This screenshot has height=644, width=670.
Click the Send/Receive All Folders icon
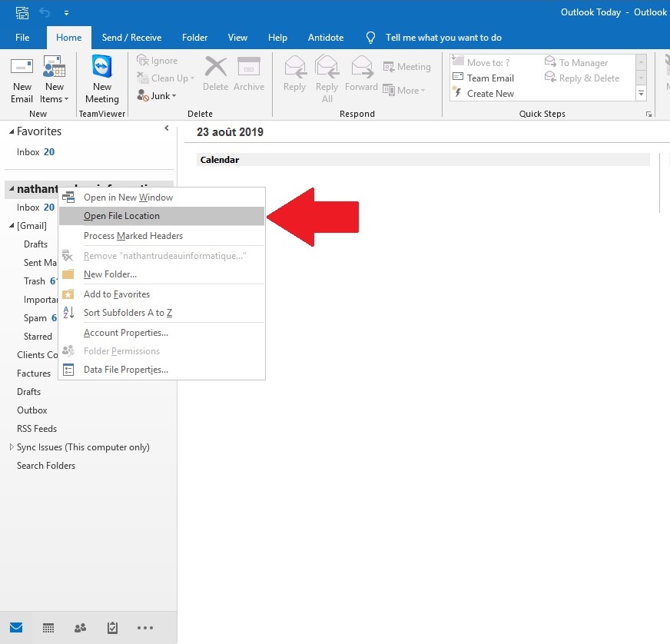(22, 12)
